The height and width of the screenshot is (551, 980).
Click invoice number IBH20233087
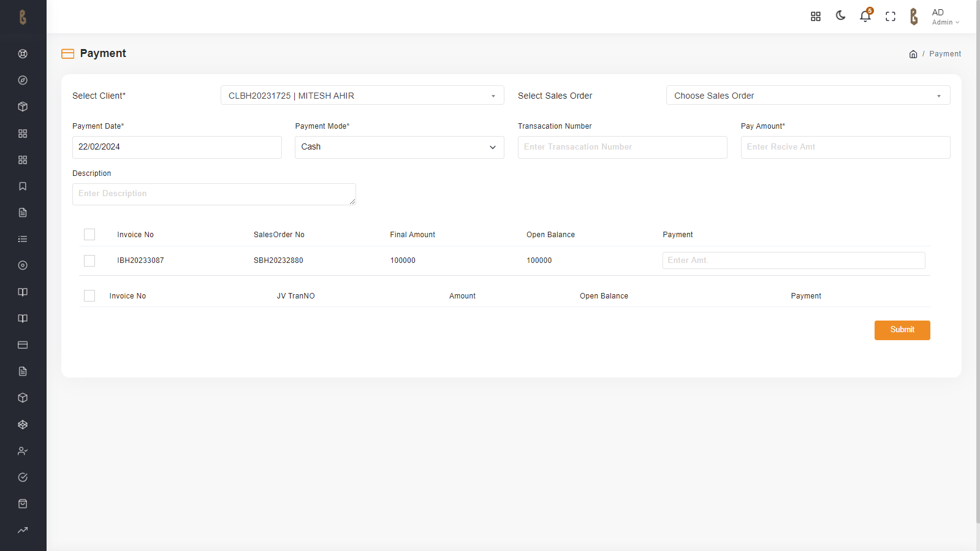click(x=140, y=260)
